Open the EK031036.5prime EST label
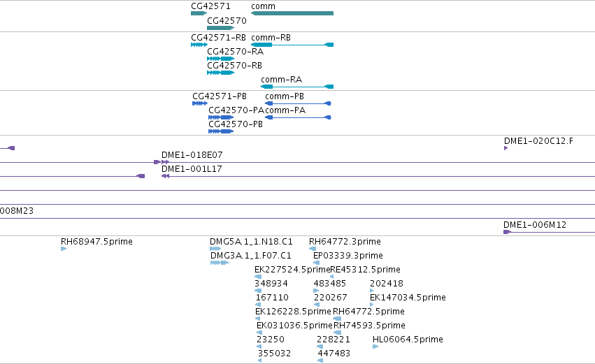 (294, 326)
